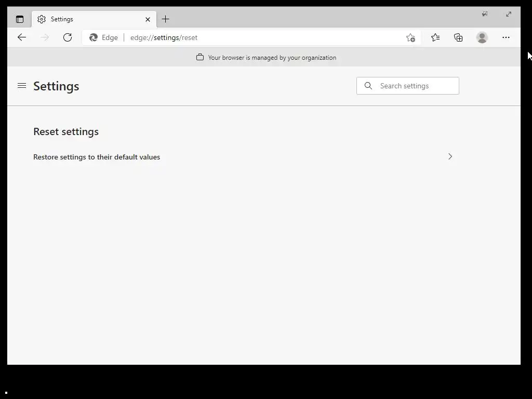Click the full-screen expand arrows icon
The width and height of the screenshot is (532, 399).
click(509, 14)
